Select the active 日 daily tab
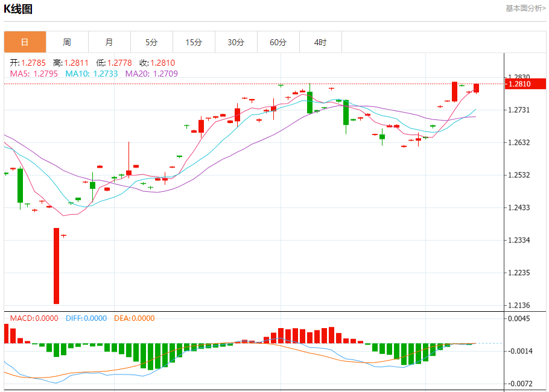The image size is (549, 392). (x=25, y=42)
